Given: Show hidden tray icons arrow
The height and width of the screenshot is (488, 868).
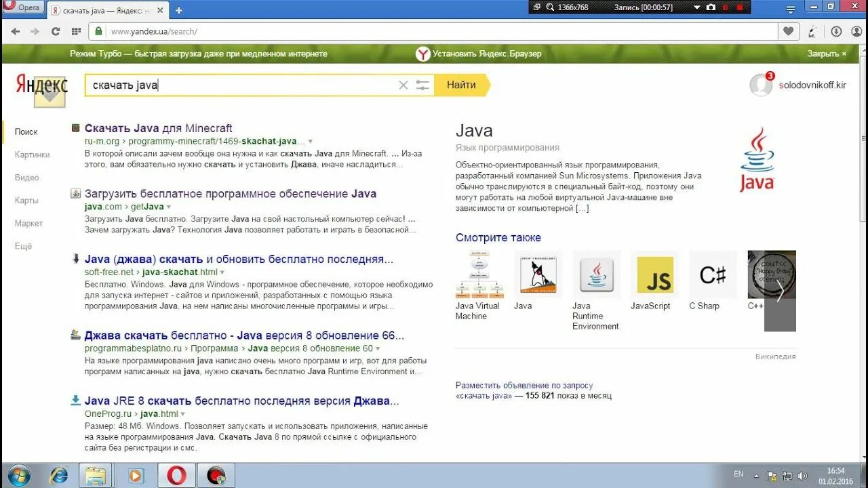Looking at the screenshot, I should [756, 475].
